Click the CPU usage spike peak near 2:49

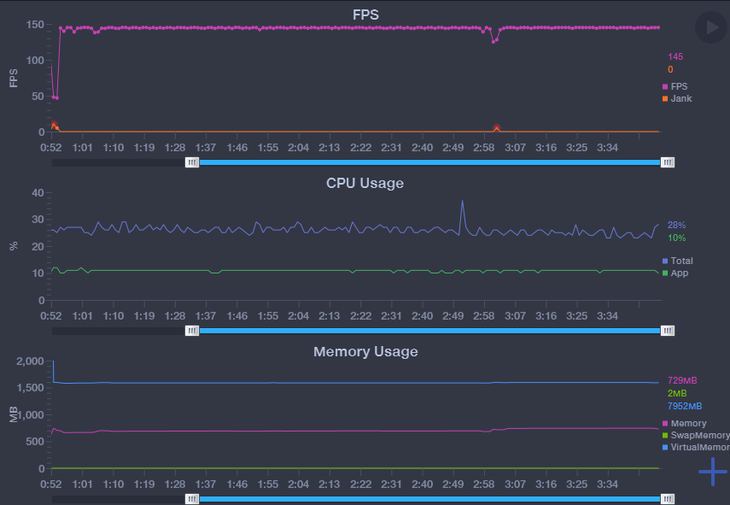[462, 201]
